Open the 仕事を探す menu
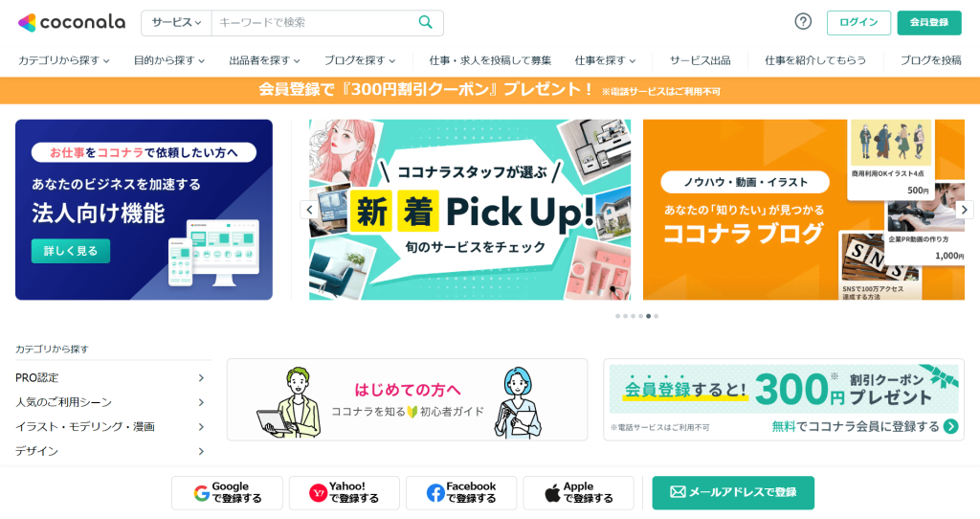Screen dimensions: 980x519 pyautogui.click(x=605, y=60)
